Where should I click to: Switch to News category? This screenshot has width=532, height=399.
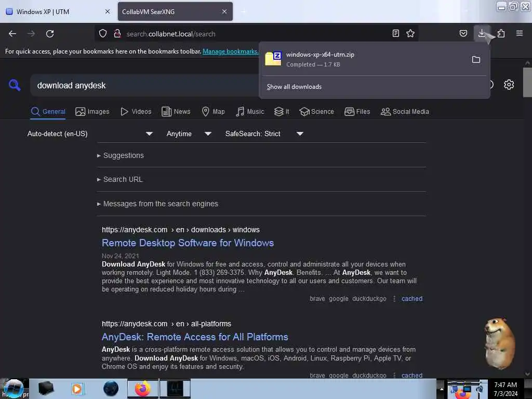point(176,112)
